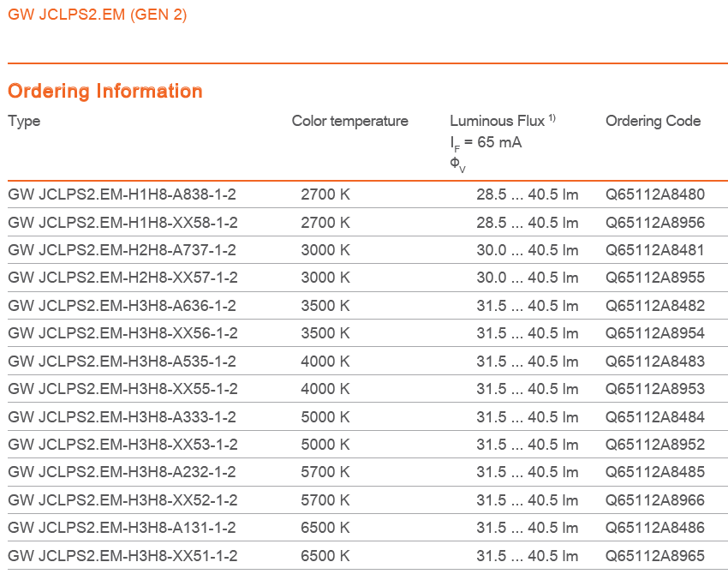The image size is (728, 574).
Task: Select type GW JCLPS2.EM-H3H8-XX56-1-2
Action: [x=123, y=333]
